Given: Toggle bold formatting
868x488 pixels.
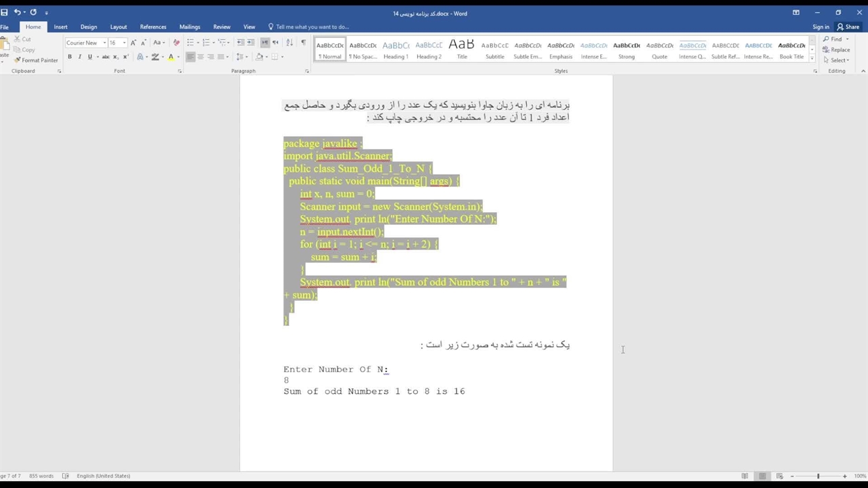Looking at the screenshot, I should 69,57.
